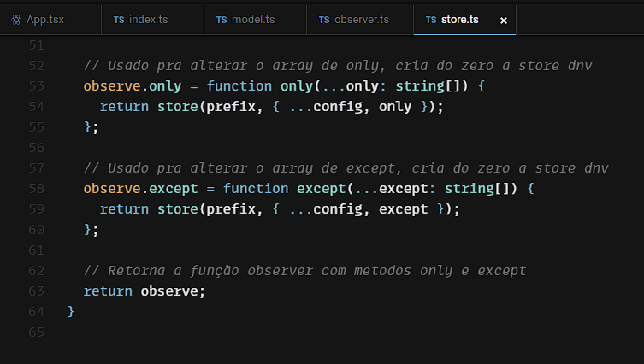
Task: Click the TS icon on model.ts tab
Action: pos(222,19)
